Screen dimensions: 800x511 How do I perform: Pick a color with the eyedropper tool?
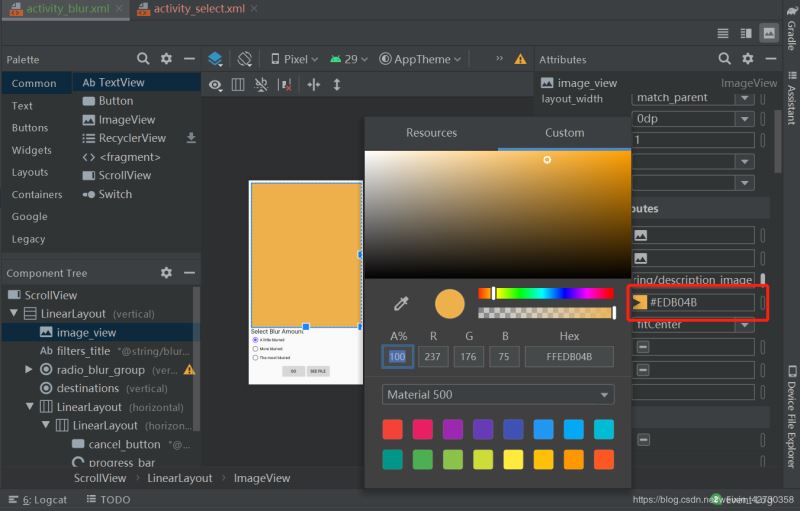[x=400, y=303]
